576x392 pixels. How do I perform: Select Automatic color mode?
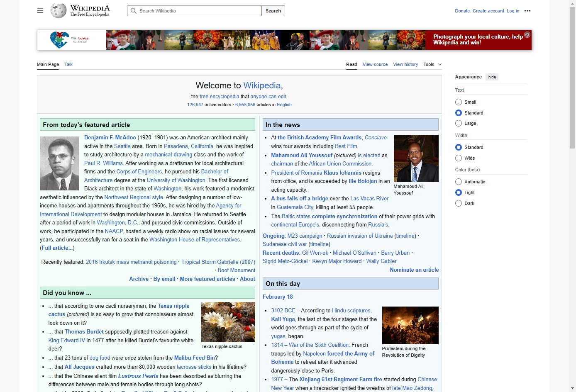pos(459,182)
